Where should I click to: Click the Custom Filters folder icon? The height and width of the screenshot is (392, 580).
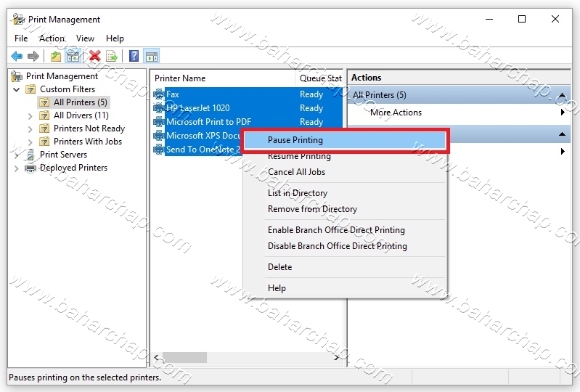coord(30,89)
